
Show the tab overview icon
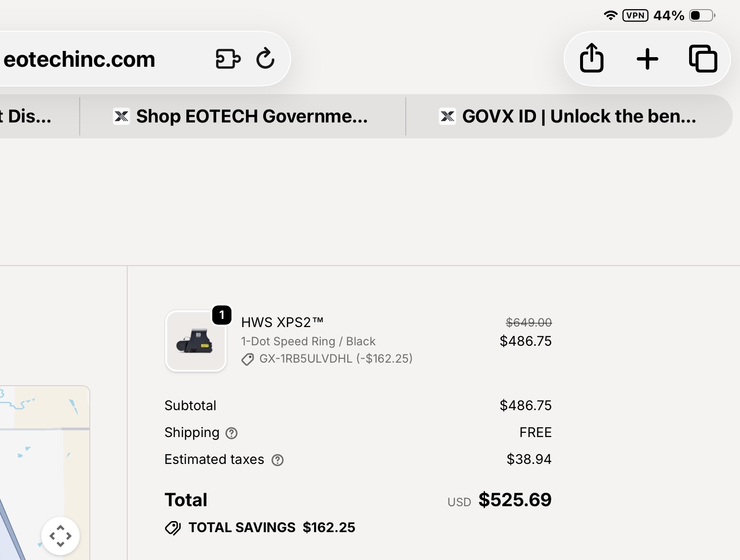click(x=703, y=59)
